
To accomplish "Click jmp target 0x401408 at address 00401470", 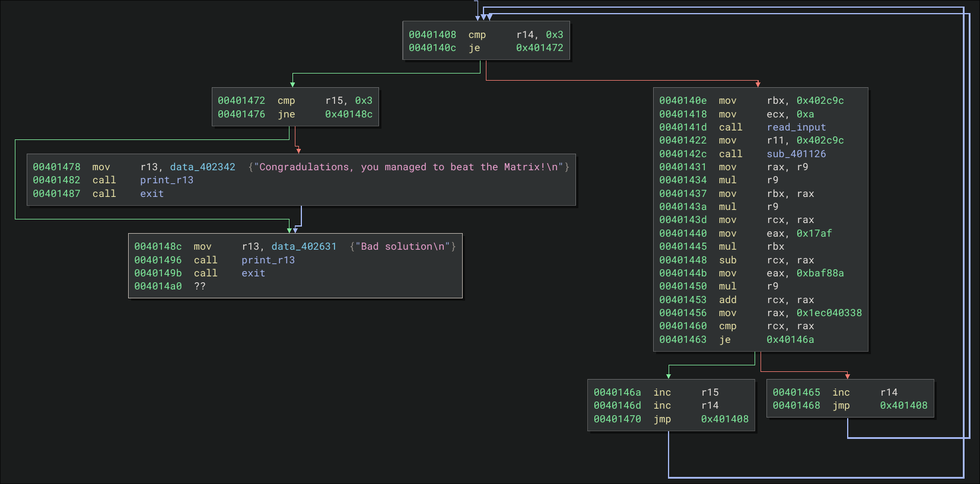I will coord(724,419).
